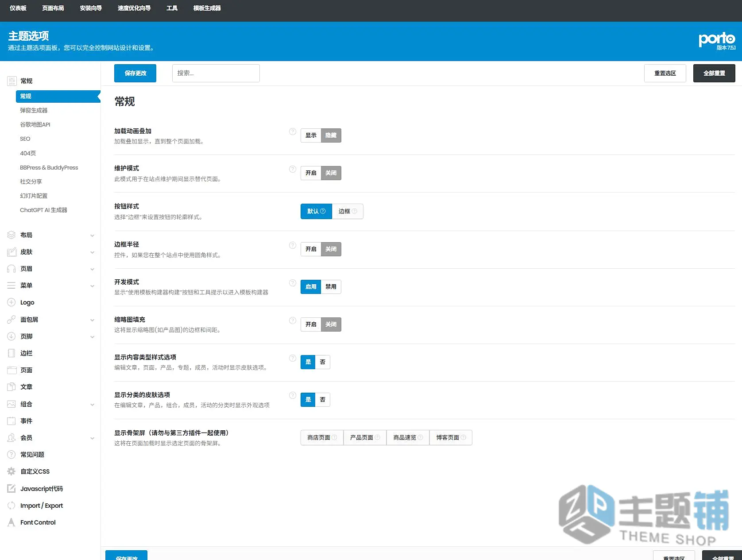The image size is (742, 560).
Task: Click the 自定义CSS gear icon
Action: pos(12,471)
